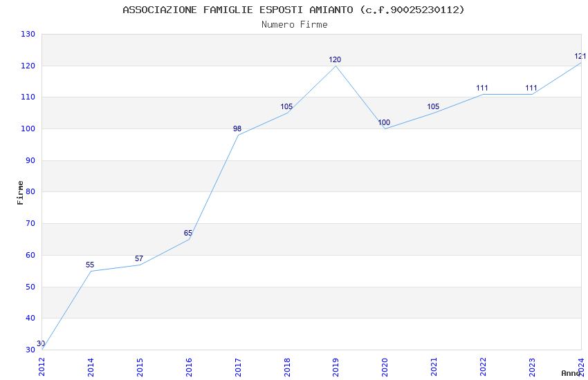The image size is (588, 380).
Task: Select data point labeled 121 at 2024
Action: click(x=580, y=56)
